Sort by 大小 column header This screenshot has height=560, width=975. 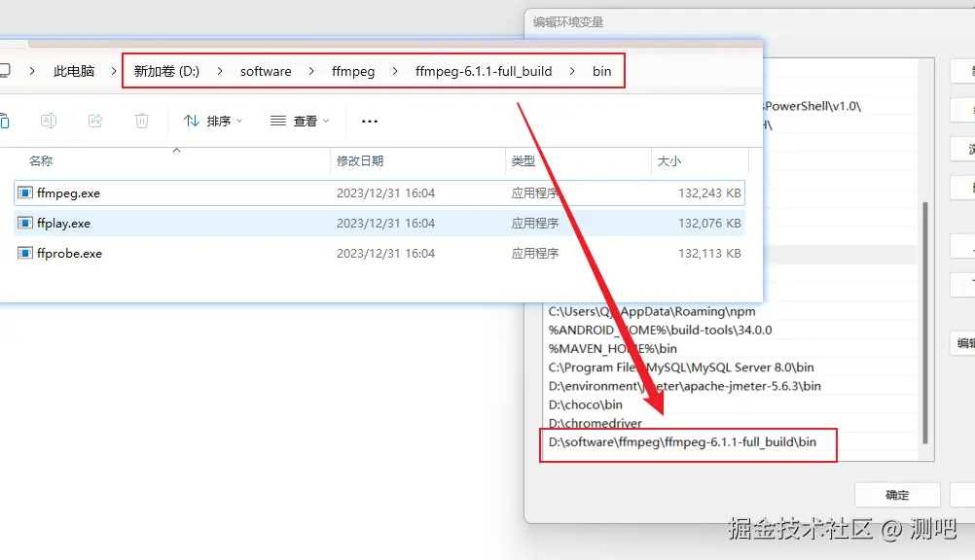point(669,161)
